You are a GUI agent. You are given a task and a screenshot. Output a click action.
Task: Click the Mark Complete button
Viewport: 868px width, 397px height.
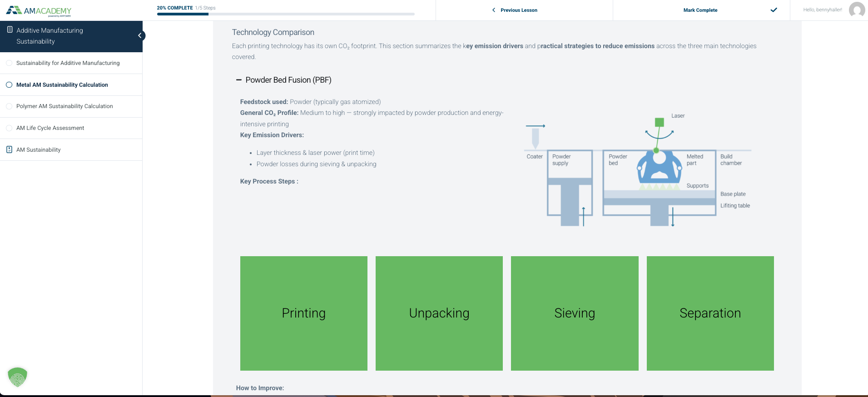(x=701, y=10)
